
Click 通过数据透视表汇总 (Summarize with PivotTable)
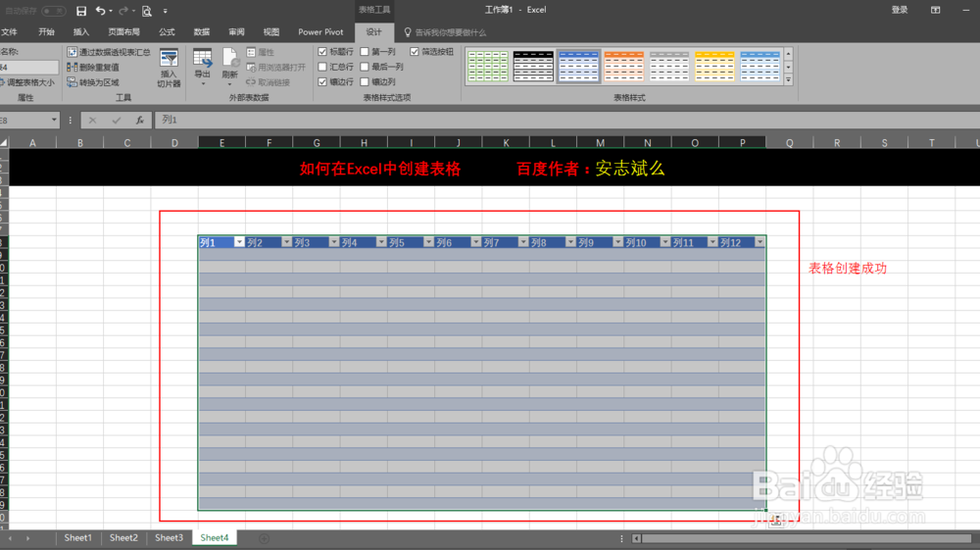[109, 52]
